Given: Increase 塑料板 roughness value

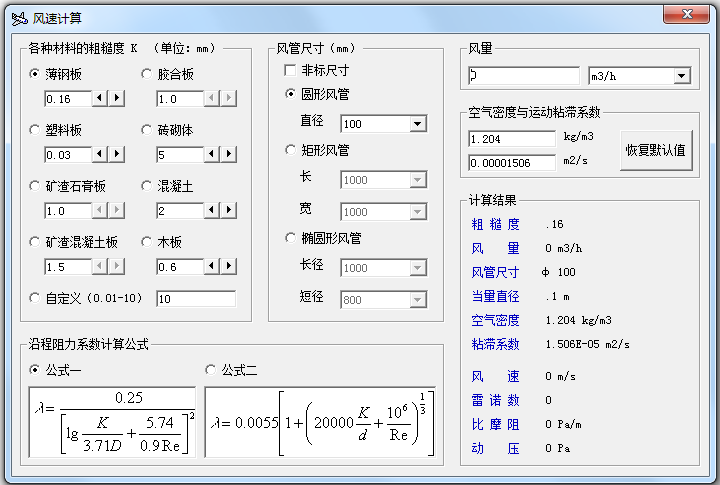Looking at the screenshot, I should (x=117, y=154).
